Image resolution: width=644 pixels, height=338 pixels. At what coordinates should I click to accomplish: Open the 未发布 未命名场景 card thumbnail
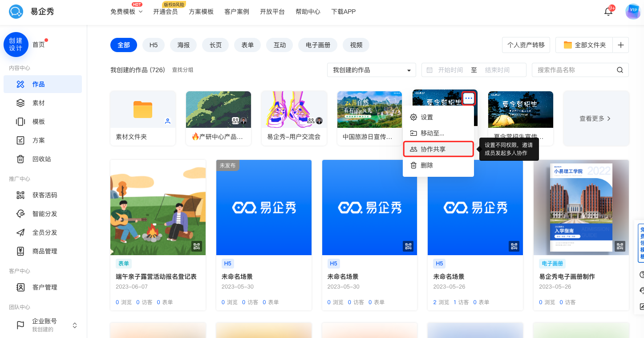coord(264,208)
